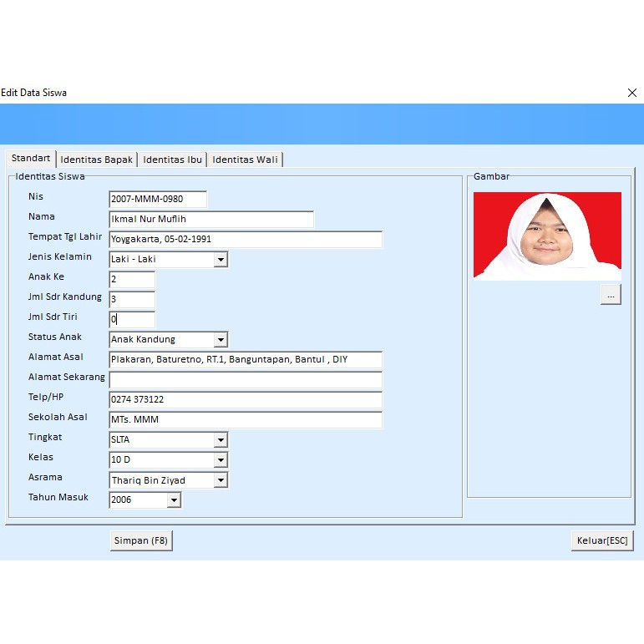Viewport: 644px width, 644px height.
Task: Select the Telp/HP input field
Action: point(245,400)
